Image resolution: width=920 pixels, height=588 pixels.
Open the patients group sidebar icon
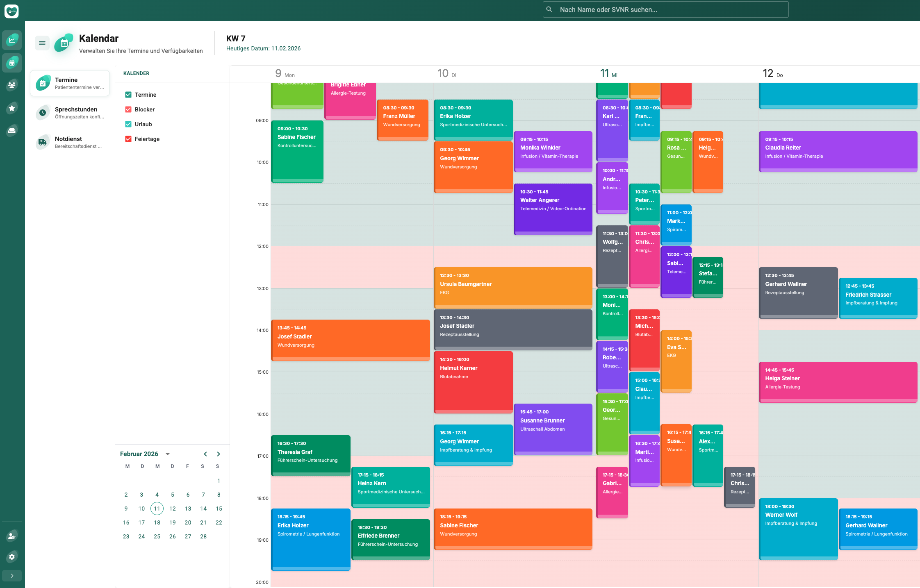pos(12,85)
